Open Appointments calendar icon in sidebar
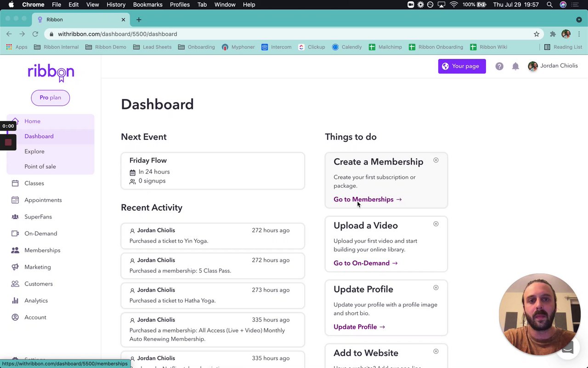This screenshot has width=588, height=368. (15, 200)
